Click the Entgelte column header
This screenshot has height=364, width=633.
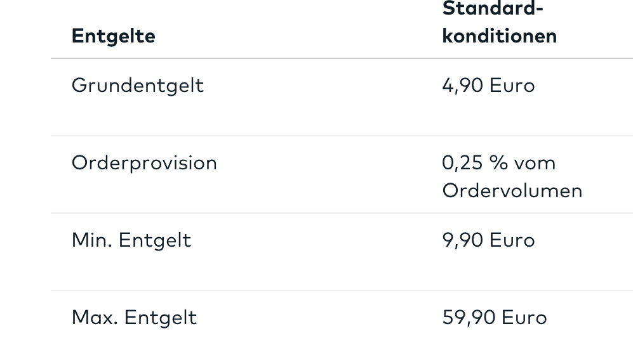[114, 36]
